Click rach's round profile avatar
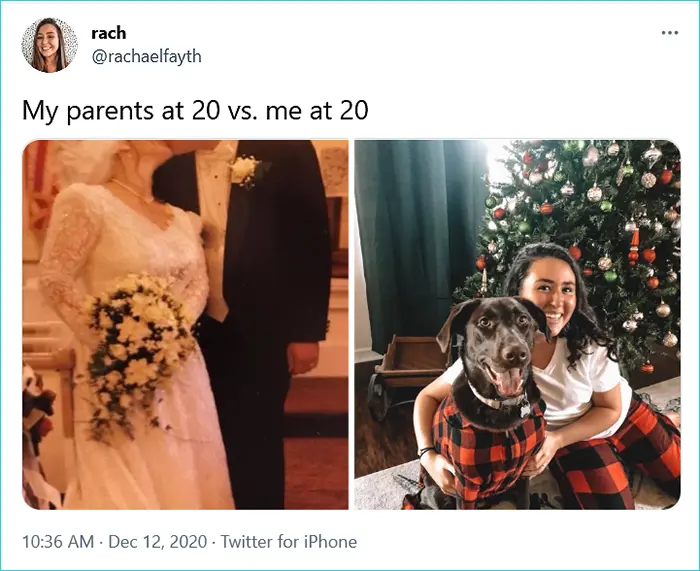The image size is (700, 571). pos(50,45)
